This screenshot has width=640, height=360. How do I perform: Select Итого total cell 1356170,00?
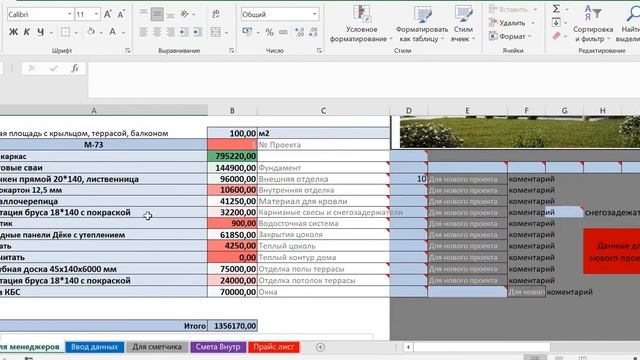[x=232, y=326]
